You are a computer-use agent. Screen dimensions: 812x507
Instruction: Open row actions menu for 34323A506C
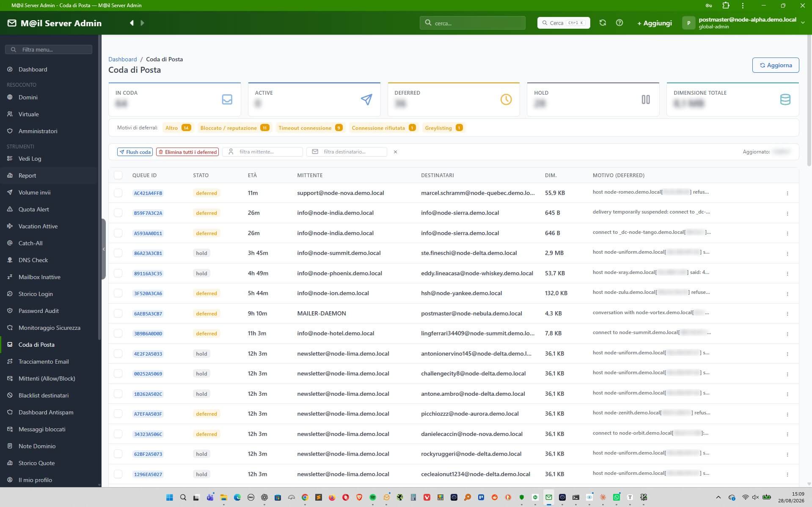pos(787,434)
